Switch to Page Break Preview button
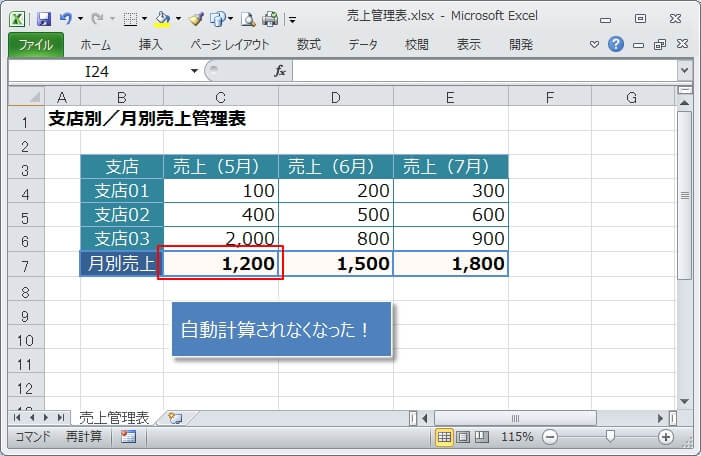This screenshot has width=701, height=456. pyautogui.click(x=481, y=437)
